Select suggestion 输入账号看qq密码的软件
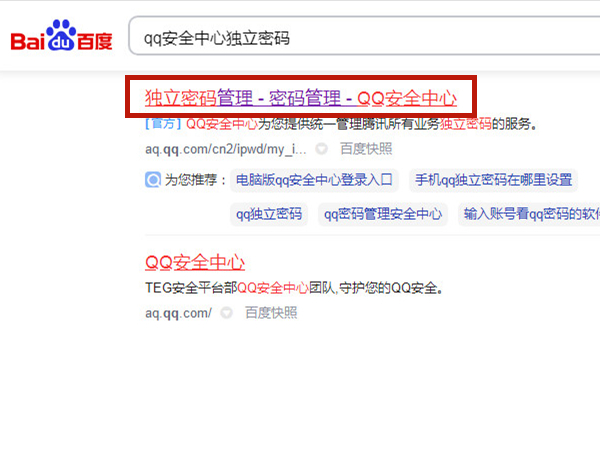This screenshot has height=450, width=600. click(x=530, y=214)
